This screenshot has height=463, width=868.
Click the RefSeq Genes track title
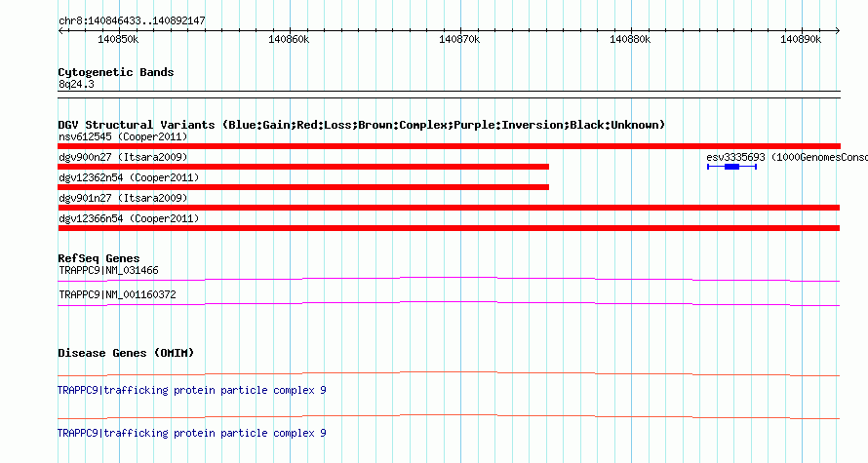click(99, 258)
